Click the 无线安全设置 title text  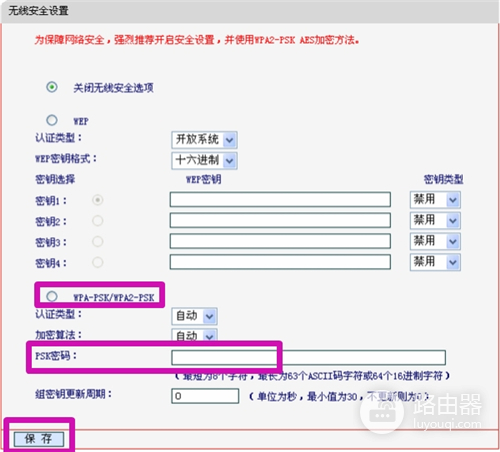pyautogui.click(x=38, y=11)
